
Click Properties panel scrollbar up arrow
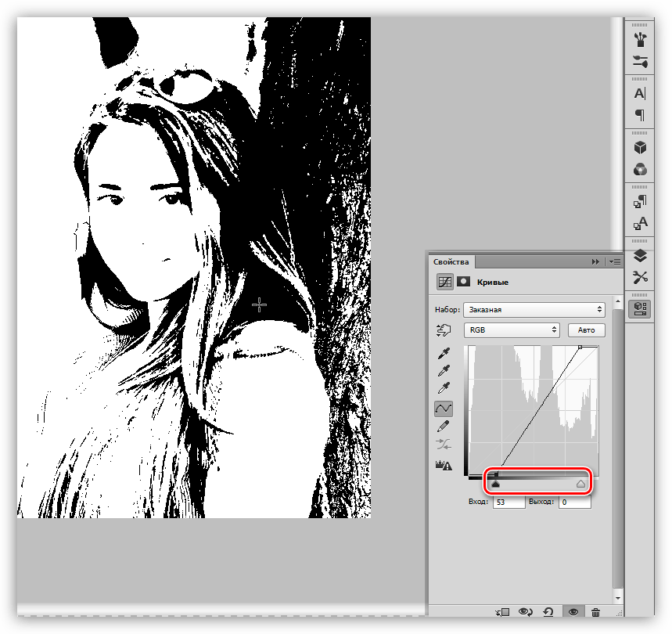click(617, 302)
